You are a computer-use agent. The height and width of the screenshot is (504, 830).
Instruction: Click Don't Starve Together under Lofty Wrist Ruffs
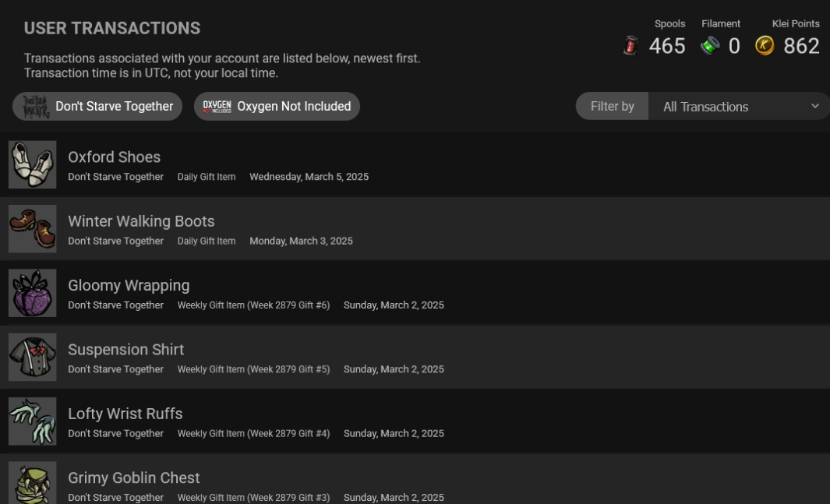click(115, 433)
